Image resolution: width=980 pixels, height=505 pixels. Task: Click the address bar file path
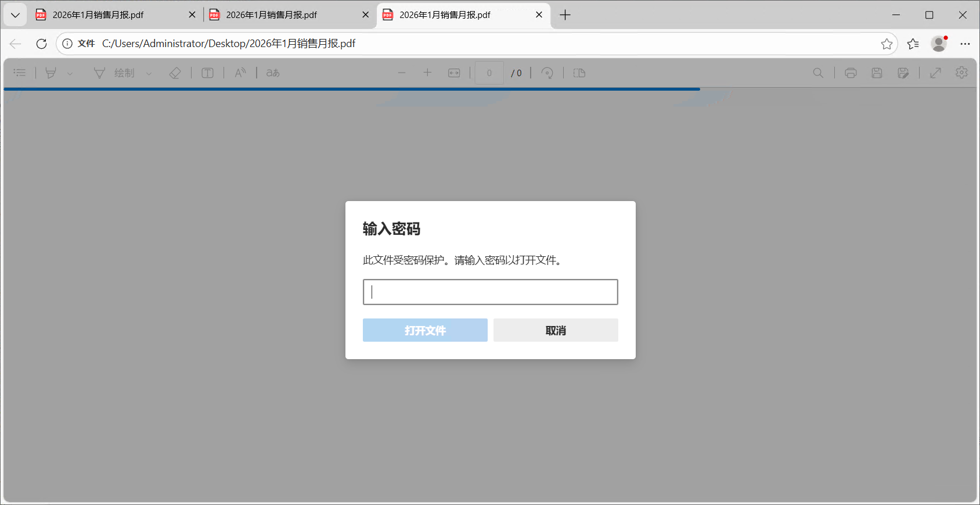pos(229,44)
